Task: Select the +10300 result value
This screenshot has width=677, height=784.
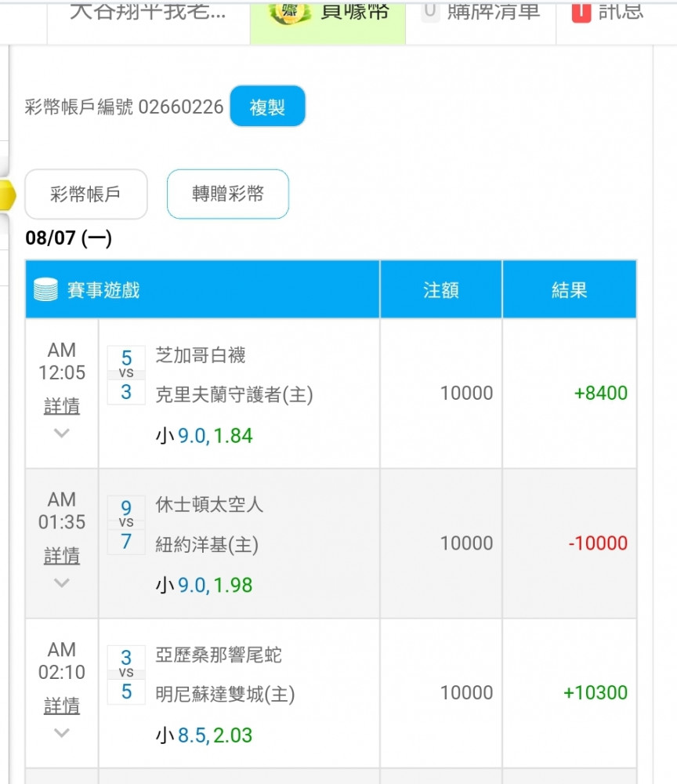Action: (x=595, y=692)
